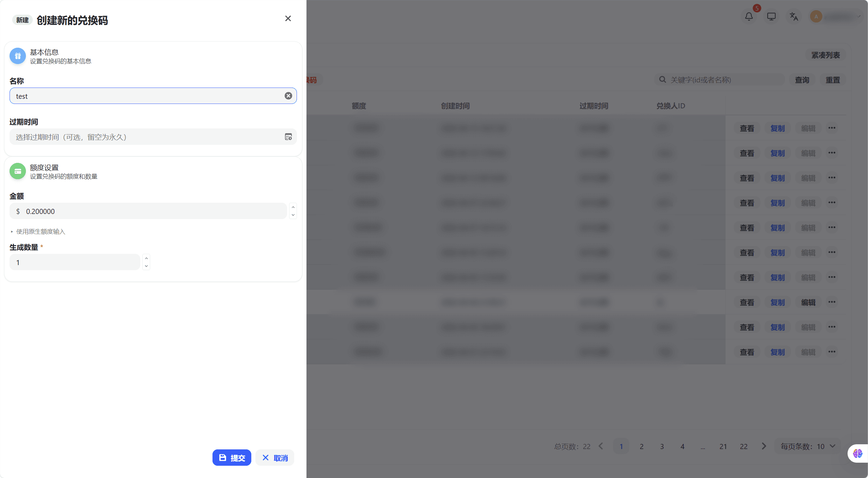Click the floating brain assistant icon

coord(857,453)
